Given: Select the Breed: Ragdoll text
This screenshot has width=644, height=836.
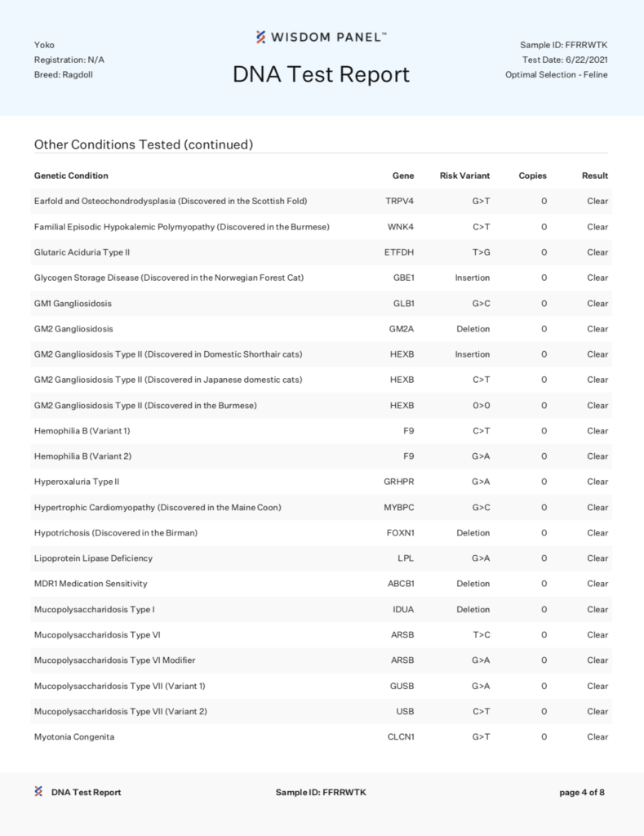Looking at the screenshot, I should pyautogui.click(x=64, y=74).
